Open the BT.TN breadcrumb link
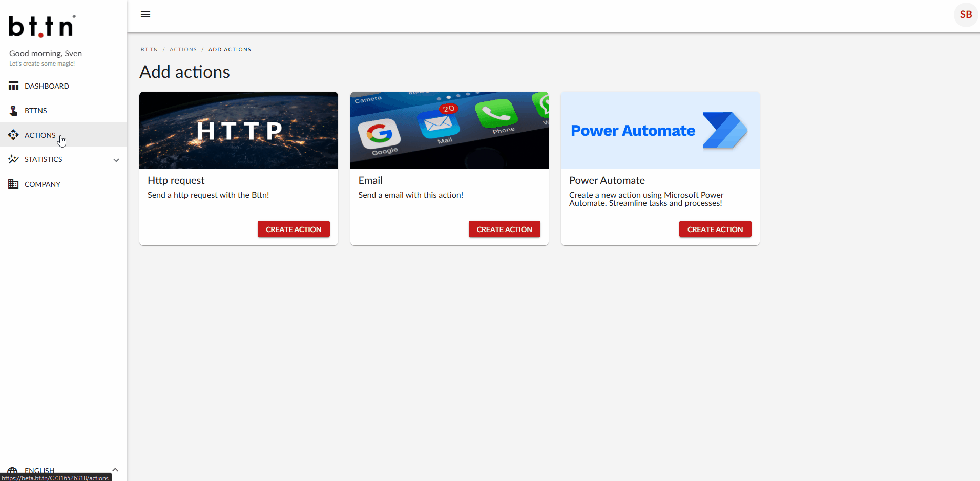980x481 pixels. (149, 49)
